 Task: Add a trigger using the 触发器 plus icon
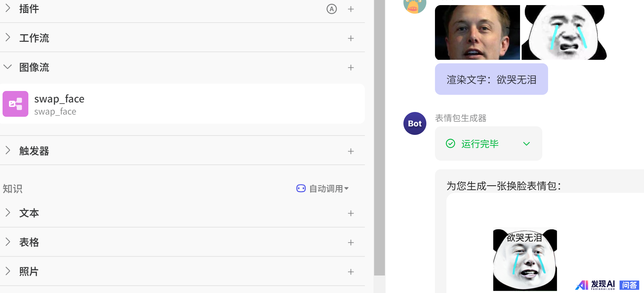[x=351, y=151]
